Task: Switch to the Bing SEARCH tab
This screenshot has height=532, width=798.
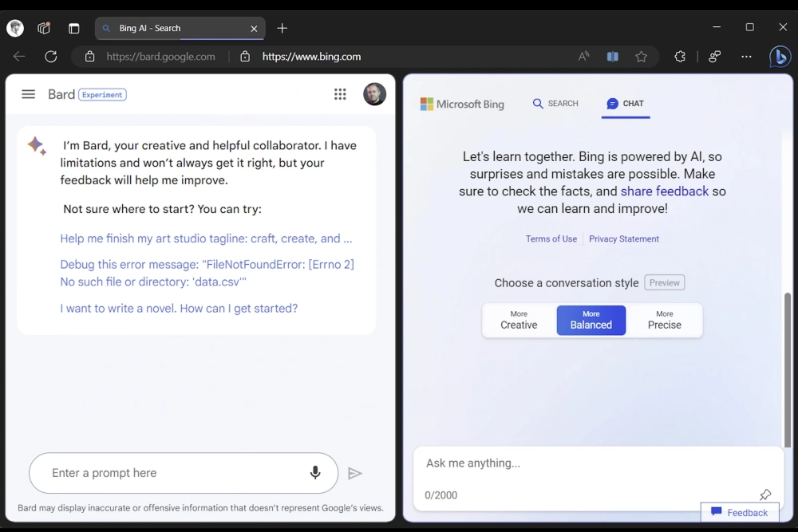Action: (x=555, y=104)
